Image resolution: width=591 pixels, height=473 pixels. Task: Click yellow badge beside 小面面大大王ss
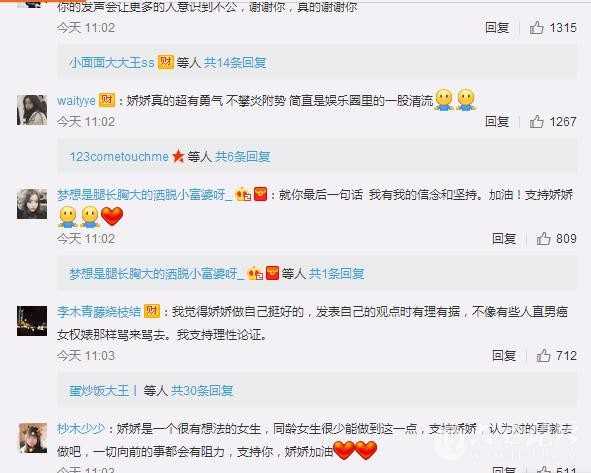(165, 62)
